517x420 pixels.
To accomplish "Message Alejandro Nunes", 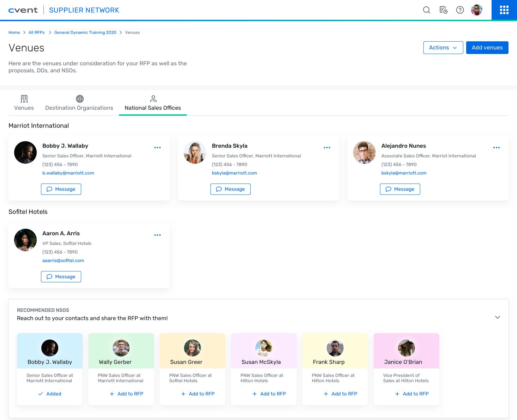I will click(400, 189).
